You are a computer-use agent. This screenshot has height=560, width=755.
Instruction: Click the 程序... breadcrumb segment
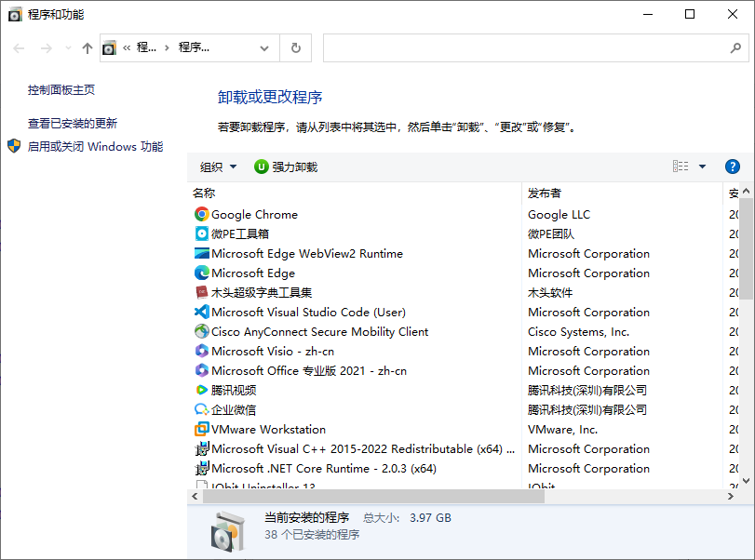pos(194,47)
